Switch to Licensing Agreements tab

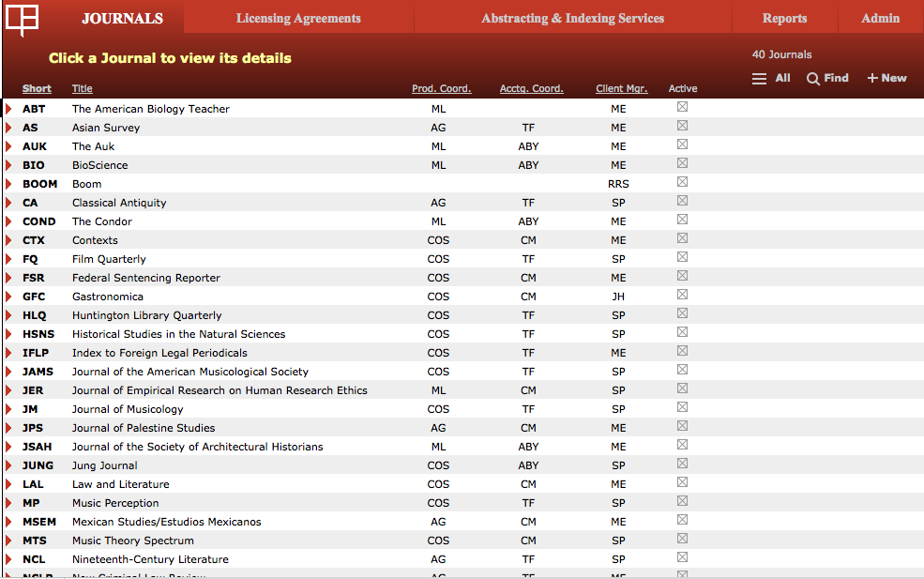(298, 18)
